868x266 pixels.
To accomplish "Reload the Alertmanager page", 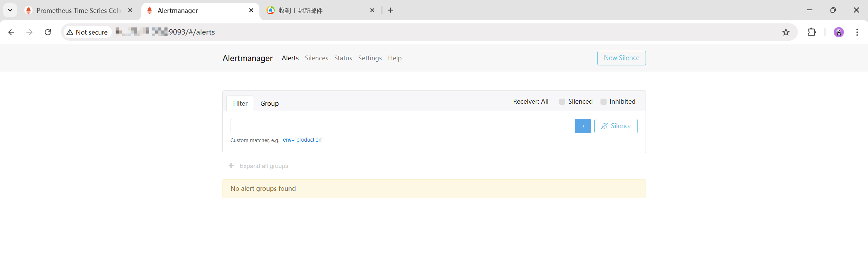I will [x=48, y=32].
